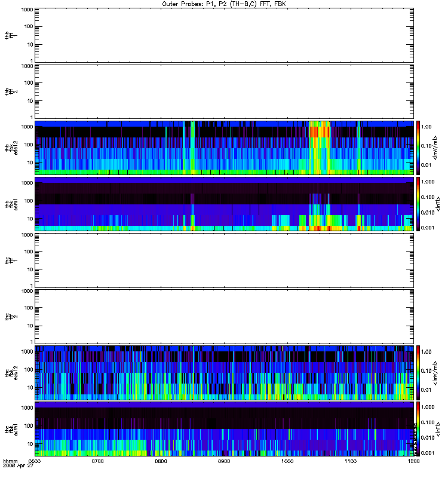This screenshot has height=478, width=448.
Task: Pick the thc edc12 color scale bar
Action: pos(418,373)
